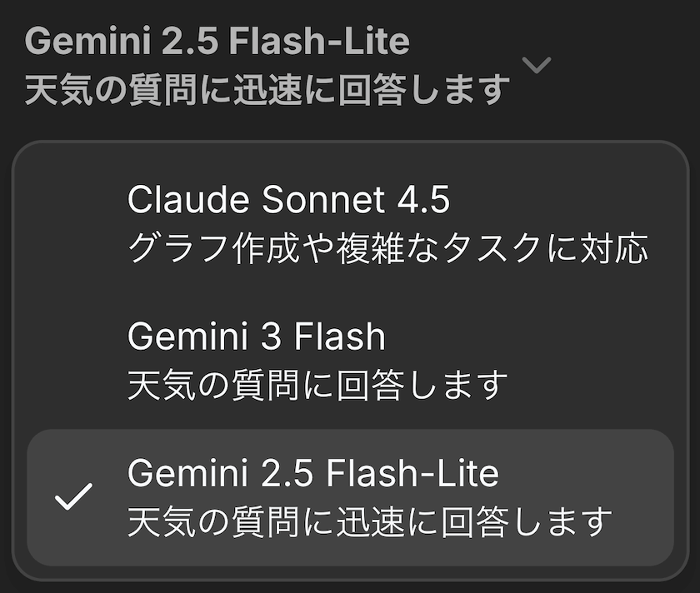
Task: Select the checked Gemini 2.5 Flash-Lite list item
Action: (350, 497)
